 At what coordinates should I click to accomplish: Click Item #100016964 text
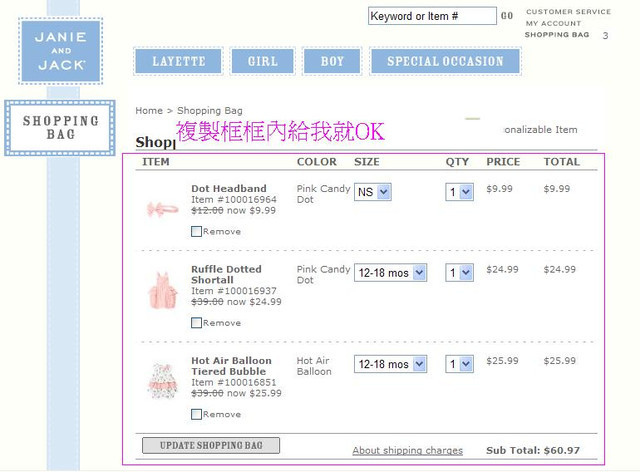click(x=234, y=200)
